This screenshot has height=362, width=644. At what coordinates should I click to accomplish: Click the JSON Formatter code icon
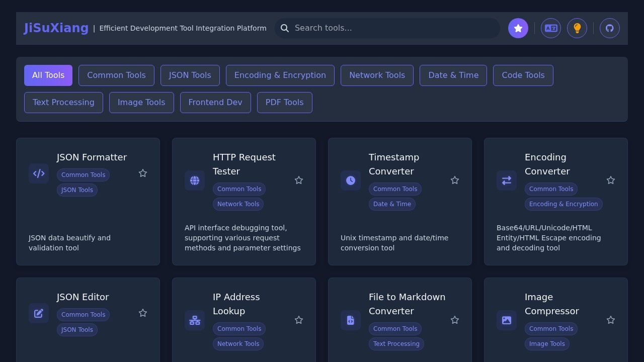coord(39,173)
